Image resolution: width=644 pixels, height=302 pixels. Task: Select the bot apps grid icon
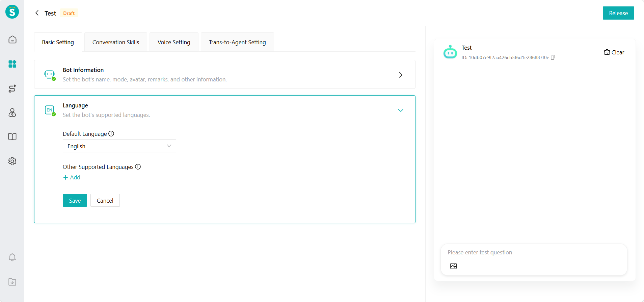click(12, 64)
